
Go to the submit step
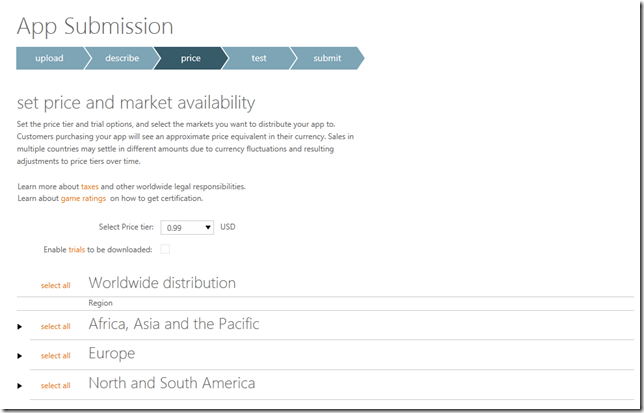click(327, 58)
